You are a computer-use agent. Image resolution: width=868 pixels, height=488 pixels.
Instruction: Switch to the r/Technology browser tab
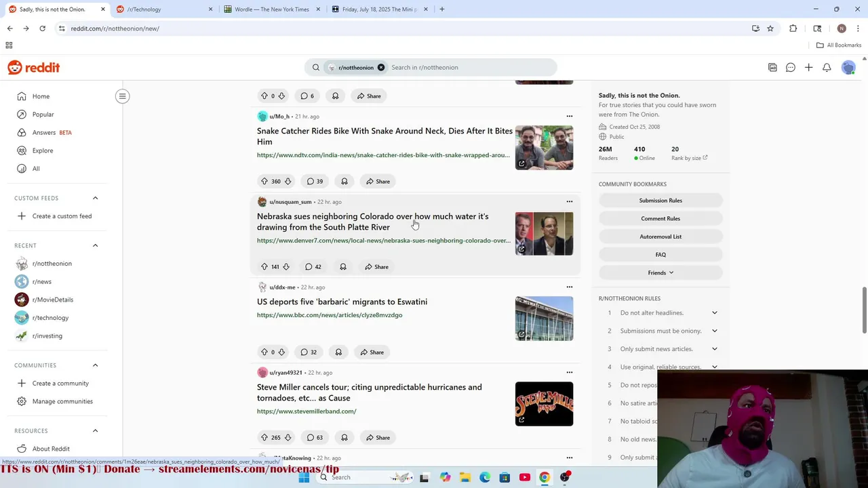[x=164, y=9]
